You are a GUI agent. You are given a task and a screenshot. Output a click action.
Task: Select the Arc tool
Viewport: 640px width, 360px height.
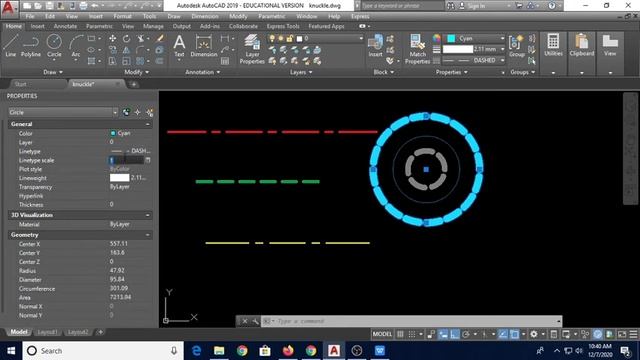[76, 46]
